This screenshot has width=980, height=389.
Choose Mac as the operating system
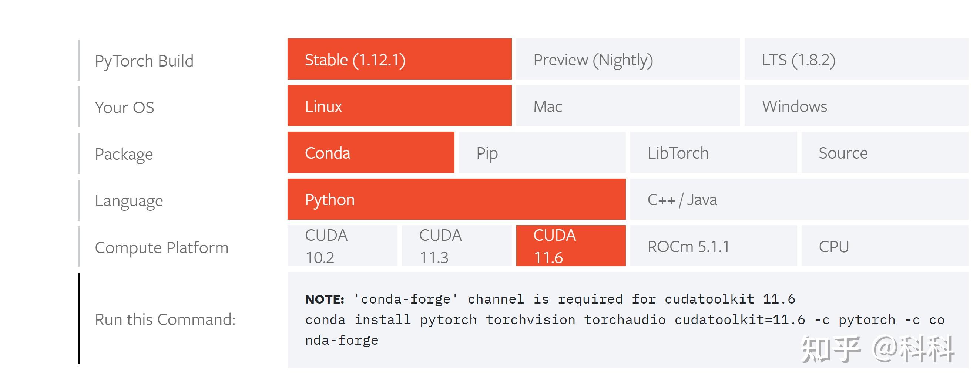coord(628,106)
